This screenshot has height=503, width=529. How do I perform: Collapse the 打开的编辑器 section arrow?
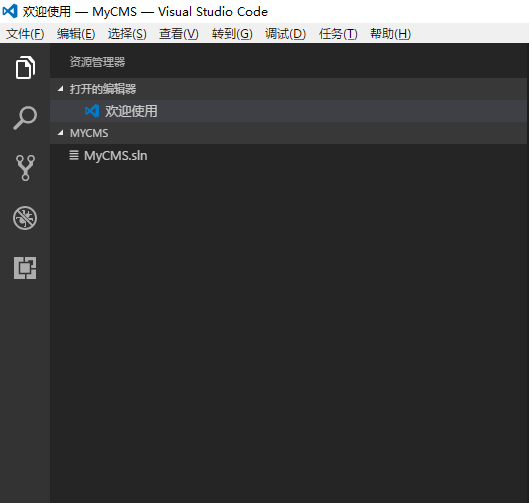pos(60,89)
